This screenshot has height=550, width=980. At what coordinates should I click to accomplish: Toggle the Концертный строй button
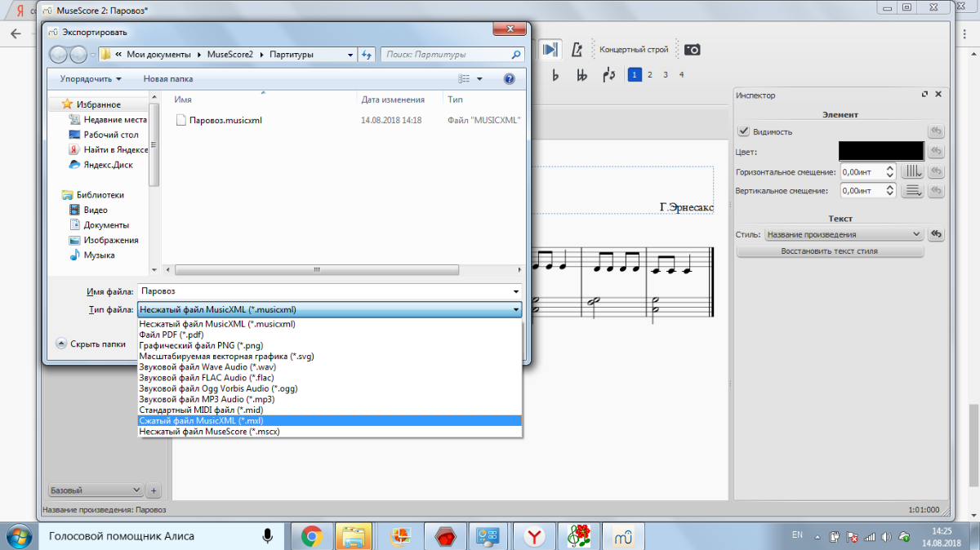634,50
